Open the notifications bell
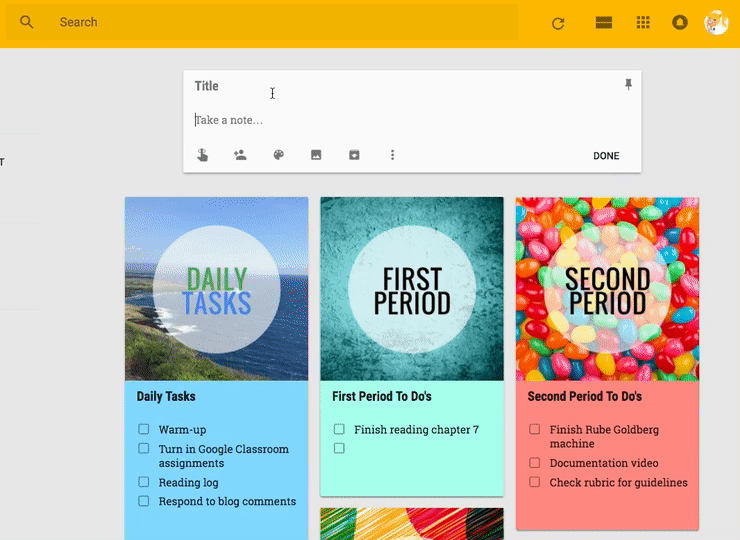This screenshot has width=740, height=540. click(x=680, y=22)
